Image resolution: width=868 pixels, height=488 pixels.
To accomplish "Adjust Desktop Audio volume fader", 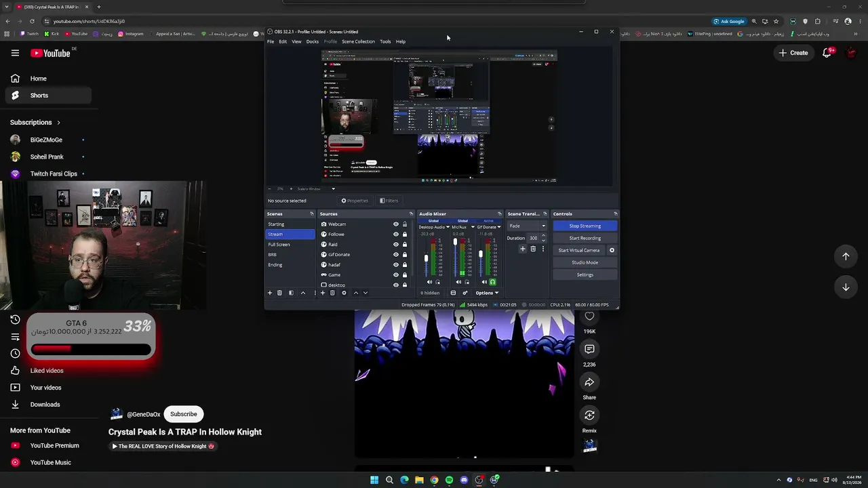I will (x=426, y=258).
